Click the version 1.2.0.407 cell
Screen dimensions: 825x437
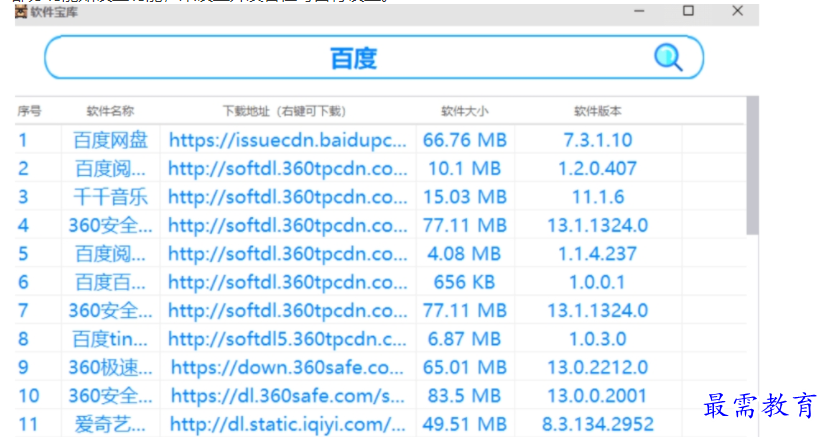click(598, 169)
